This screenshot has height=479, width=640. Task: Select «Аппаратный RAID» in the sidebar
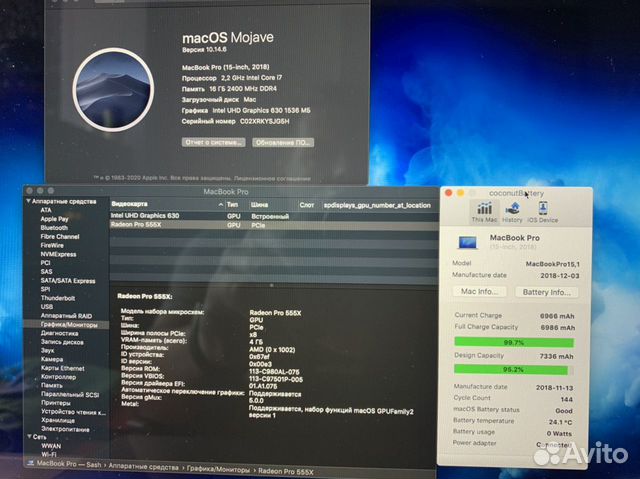(66, 316)
